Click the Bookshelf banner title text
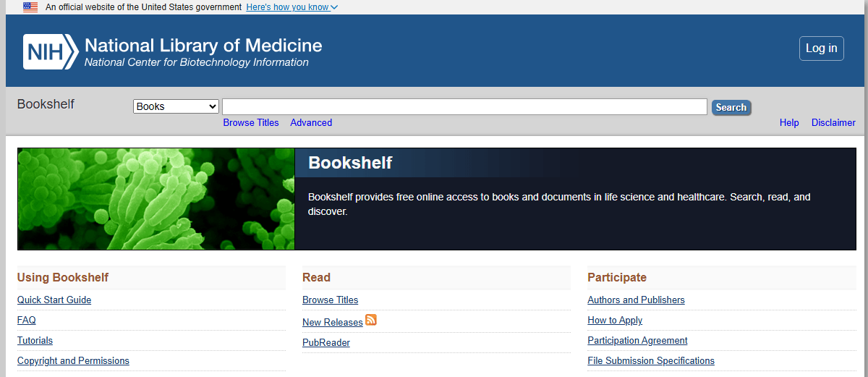The image size is (868, 377). [x=350, y=163]
